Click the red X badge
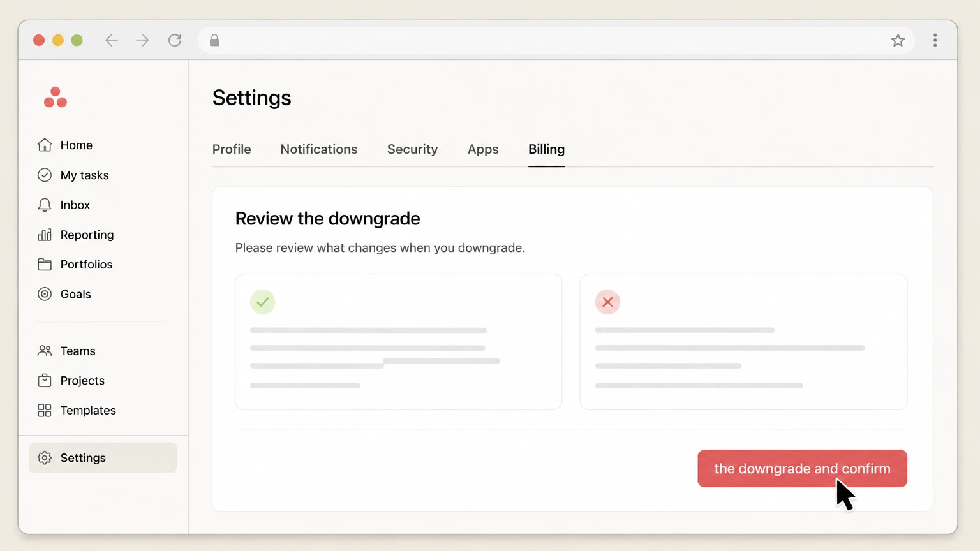Image resolution: width=980 pixels, height=551 pixels. pos(608,302)
